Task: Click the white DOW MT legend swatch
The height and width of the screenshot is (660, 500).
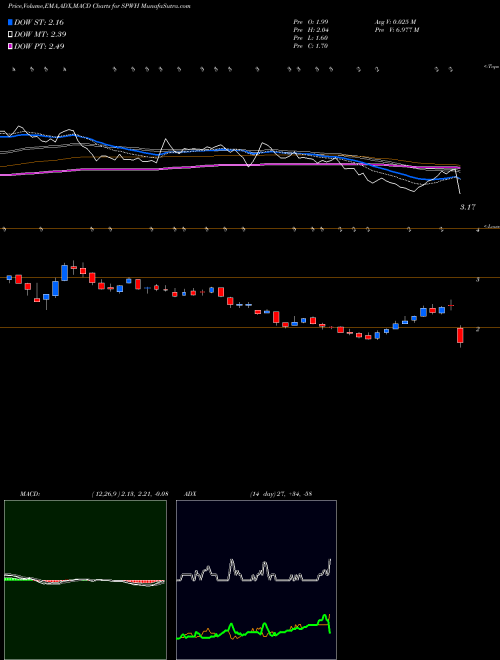Action: click(x=11, y=34)
